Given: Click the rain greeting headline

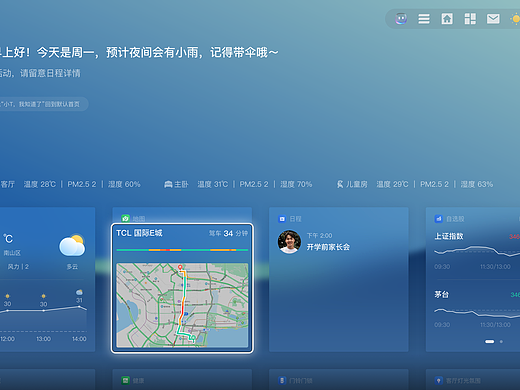Looking at the screenshot, I should click(139, 52).
